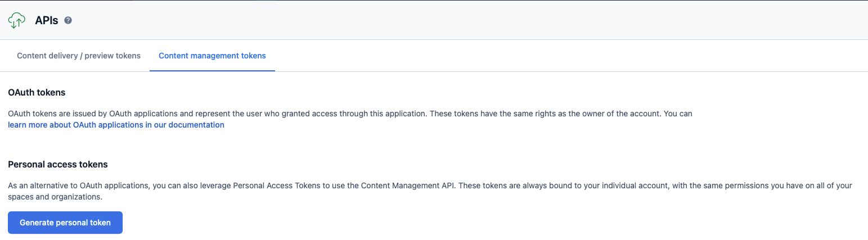
Task: Switch to Content delivery / preview tokens tab
Action: [x=79, y=56]
